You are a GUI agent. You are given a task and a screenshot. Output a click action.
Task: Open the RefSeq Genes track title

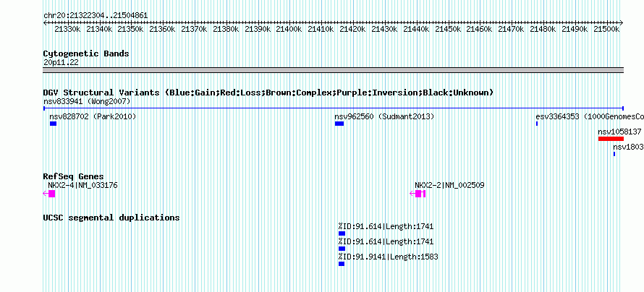tap(74, 177)
